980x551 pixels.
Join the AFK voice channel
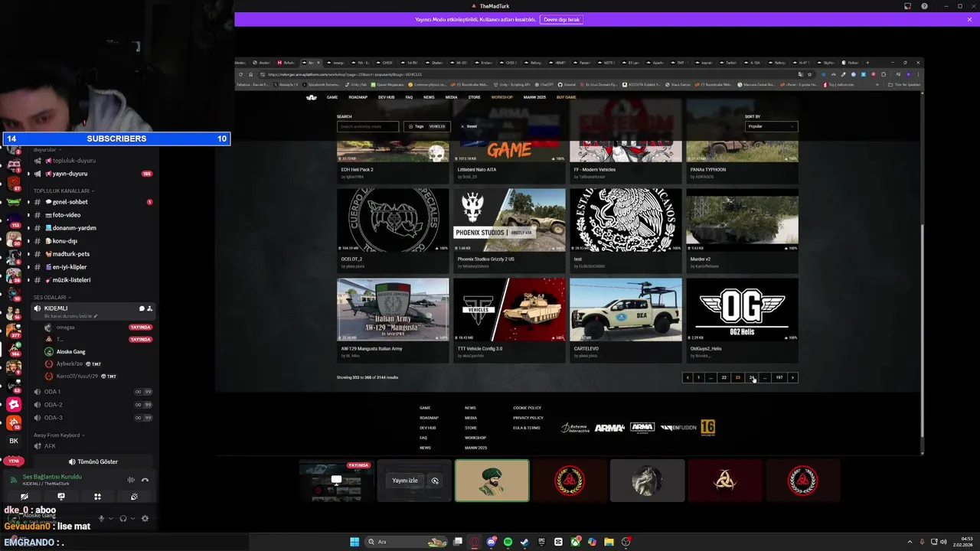pos(92,446)
